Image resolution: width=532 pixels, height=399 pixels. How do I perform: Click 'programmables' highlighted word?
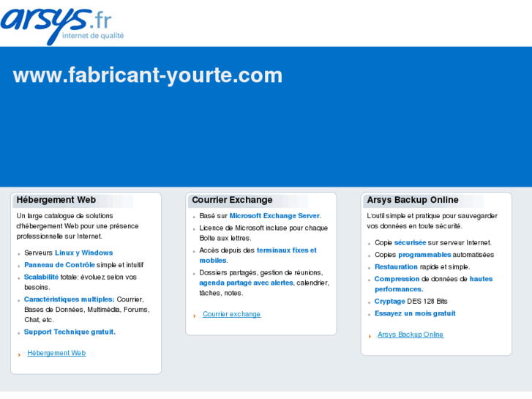click(424, 255)
